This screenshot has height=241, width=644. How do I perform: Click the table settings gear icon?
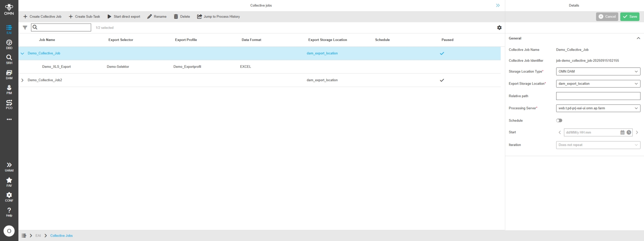[499, 28]
